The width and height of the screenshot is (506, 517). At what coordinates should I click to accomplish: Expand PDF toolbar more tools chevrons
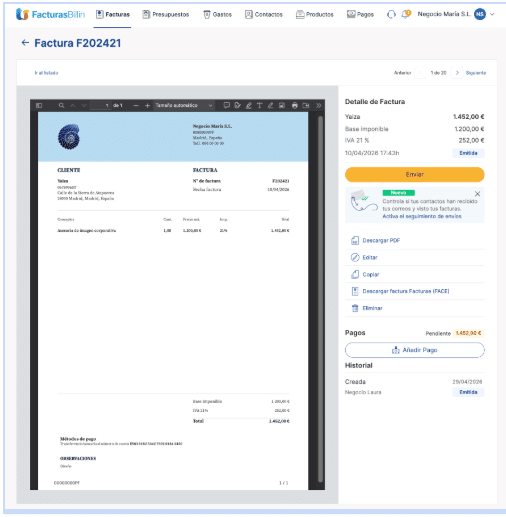coord(319,105)
